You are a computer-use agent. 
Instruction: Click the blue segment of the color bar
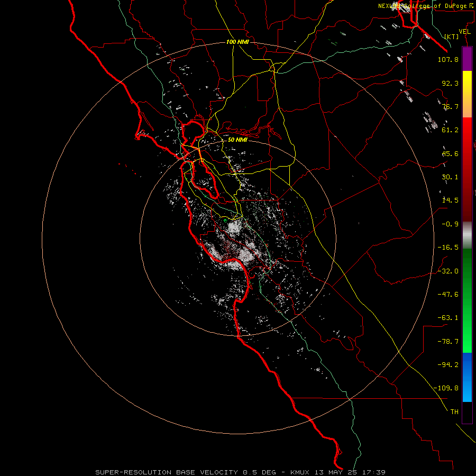point(467,377)
